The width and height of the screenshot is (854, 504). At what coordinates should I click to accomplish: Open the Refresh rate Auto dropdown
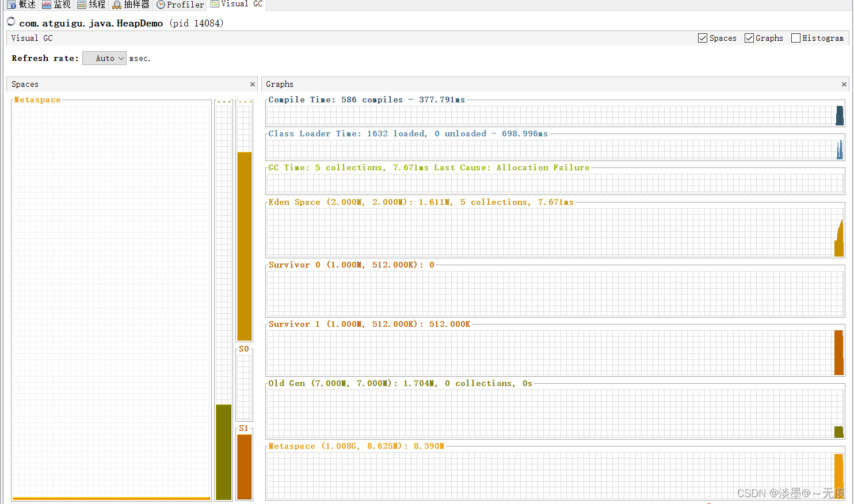point(104,58)
